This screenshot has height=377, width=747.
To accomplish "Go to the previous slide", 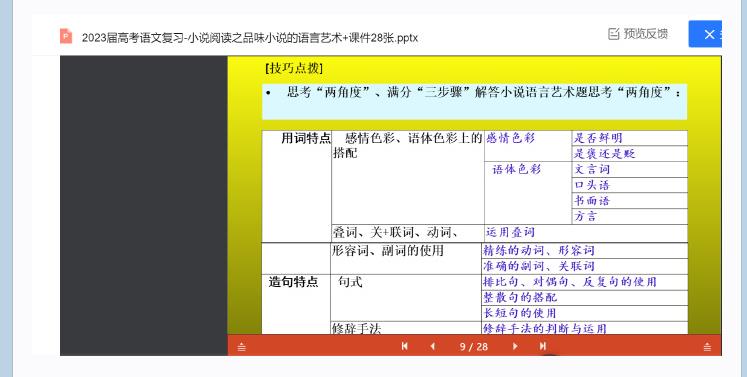I will pos(433,346).
